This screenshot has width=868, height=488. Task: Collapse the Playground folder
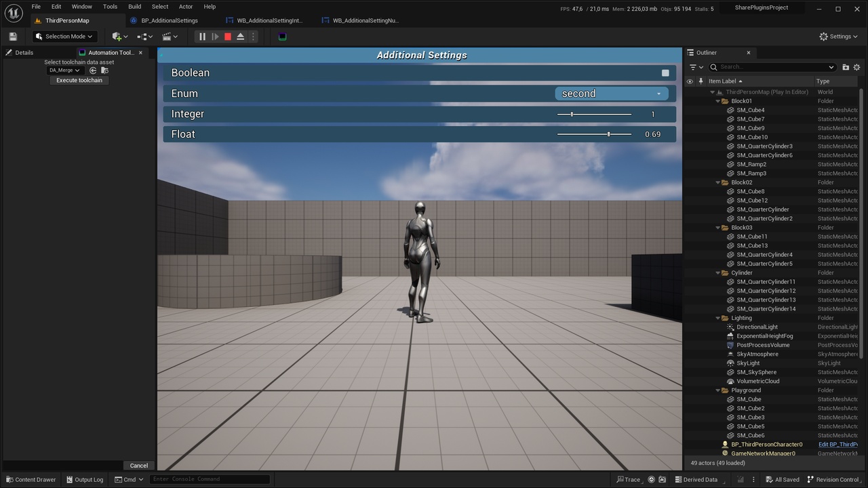point(718,390)
